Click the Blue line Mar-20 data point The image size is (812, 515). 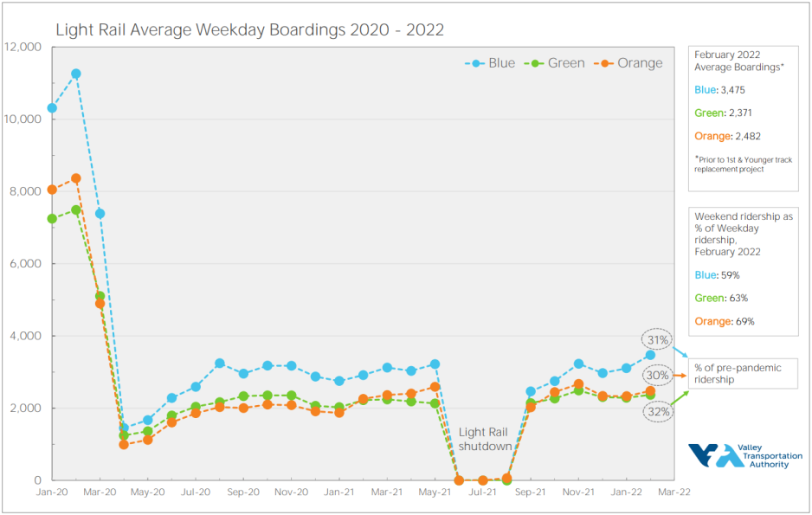coord(100,214)
